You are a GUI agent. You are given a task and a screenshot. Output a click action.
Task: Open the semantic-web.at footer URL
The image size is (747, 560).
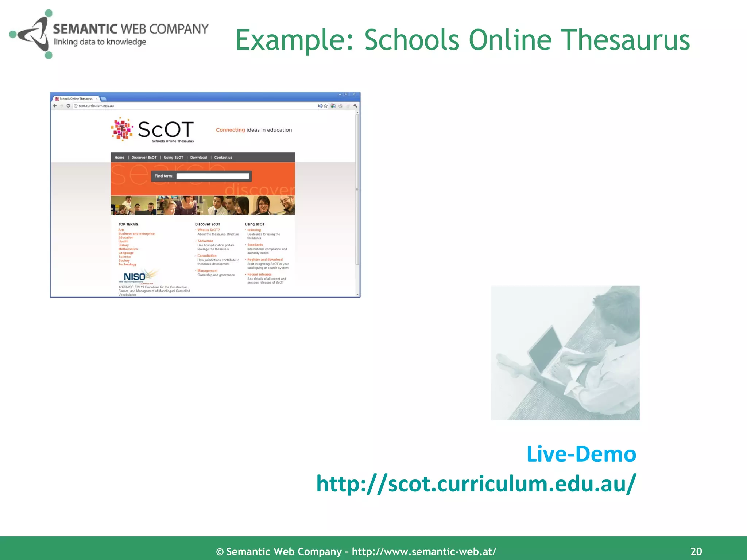pos(424,552)
